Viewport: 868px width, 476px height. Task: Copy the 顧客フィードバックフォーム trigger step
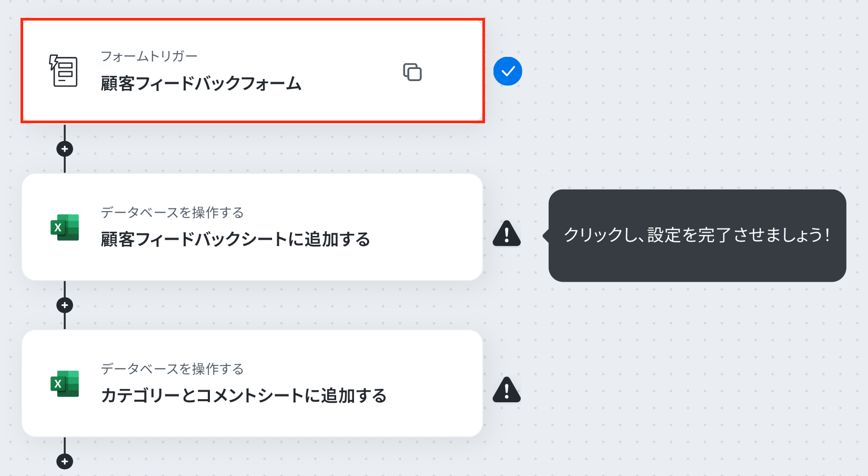pos(412,72)
